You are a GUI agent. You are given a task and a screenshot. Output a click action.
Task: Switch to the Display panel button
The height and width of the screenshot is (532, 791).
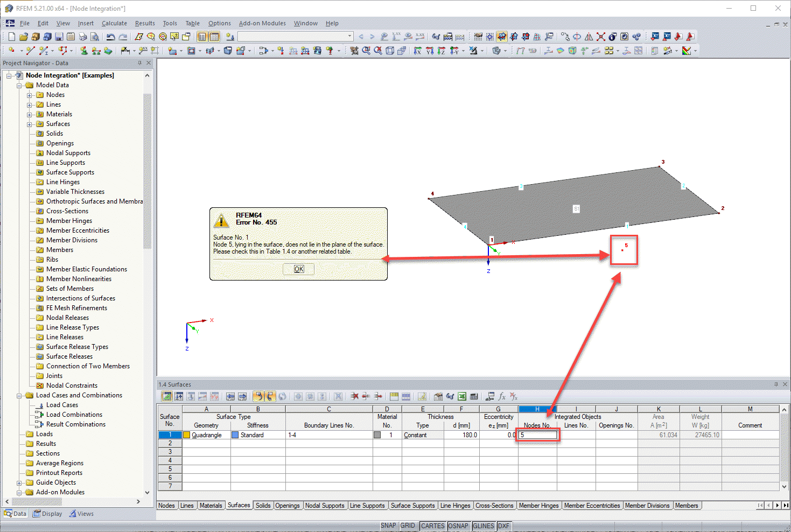[x=47, y=513]
